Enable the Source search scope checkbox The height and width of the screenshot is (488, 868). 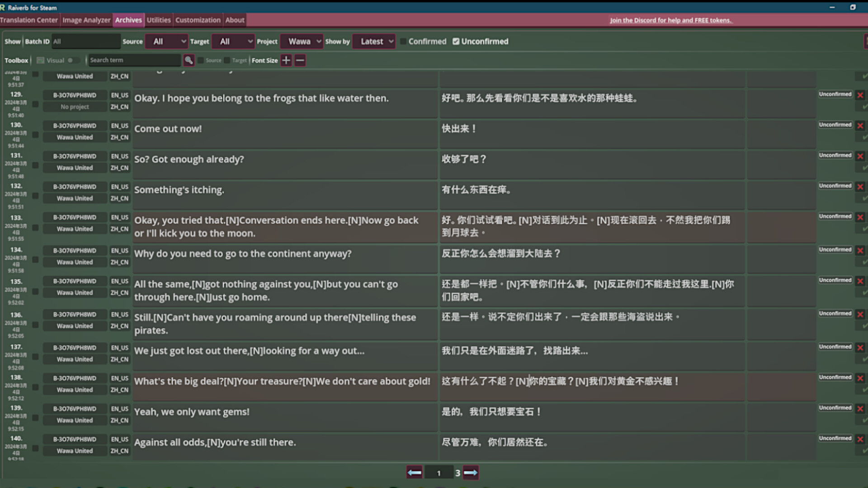pyautogui.click(x=201, y=60)
